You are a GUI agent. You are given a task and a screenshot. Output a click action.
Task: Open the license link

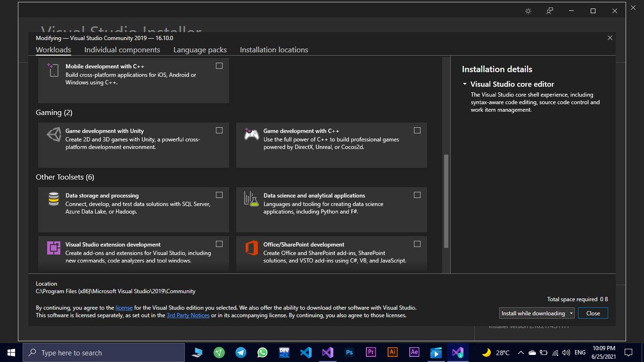tap(124, 308)
